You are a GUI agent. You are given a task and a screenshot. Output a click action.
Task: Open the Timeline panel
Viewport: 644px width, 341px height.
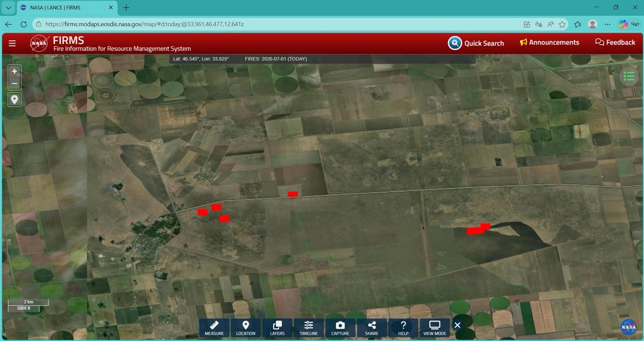click(x=309, y=328)
